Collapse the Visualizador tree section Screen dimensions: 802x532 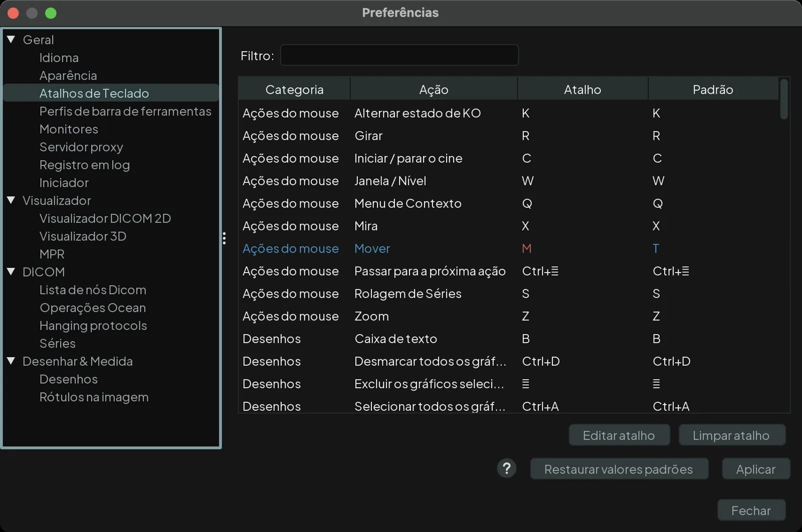coord(11,200)
